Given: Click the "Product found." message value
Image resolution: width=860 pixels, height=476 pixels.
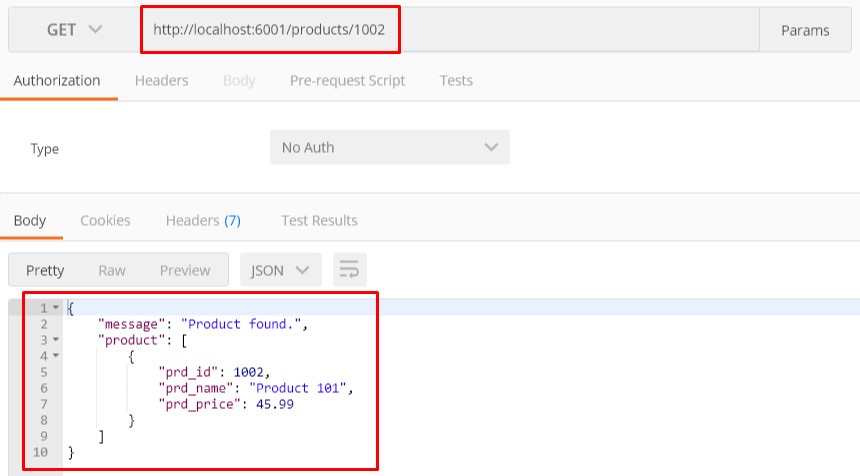Looking at the screenshot, I should (241, 324).
